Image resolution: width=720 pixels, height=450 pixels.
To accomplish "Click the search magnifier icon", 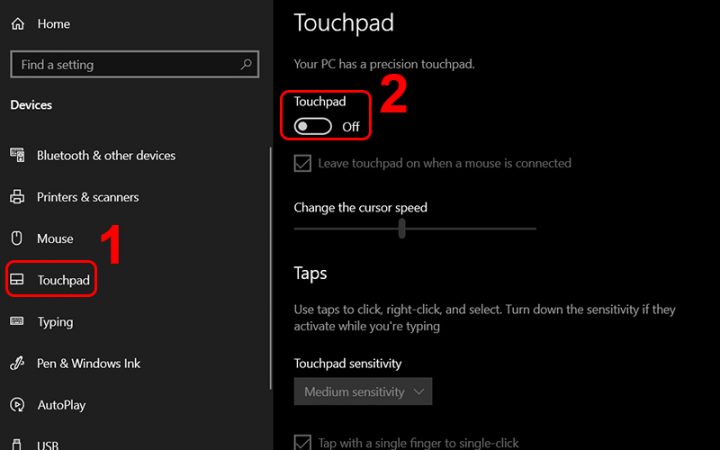I will (247, 64).
